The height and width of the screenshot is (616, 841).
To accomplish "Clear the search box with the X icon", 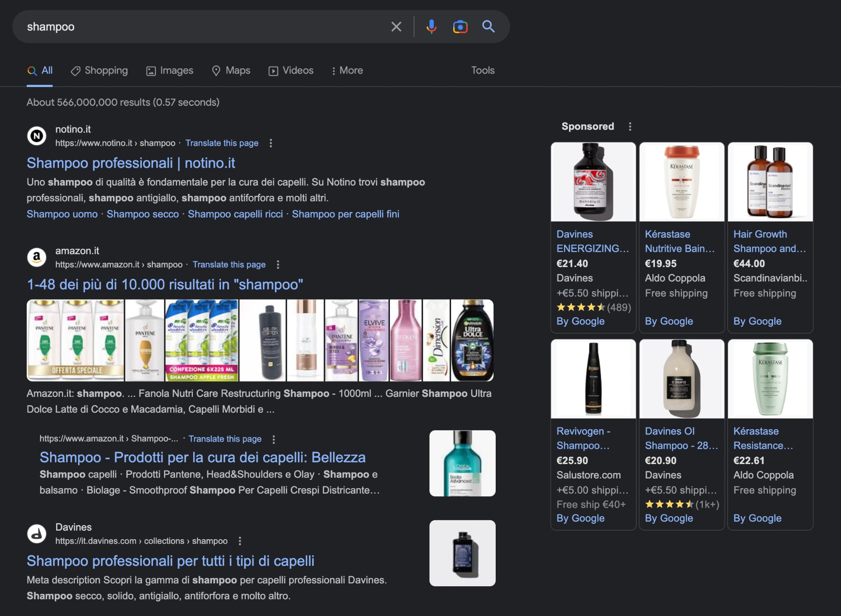I will [396, 27].
